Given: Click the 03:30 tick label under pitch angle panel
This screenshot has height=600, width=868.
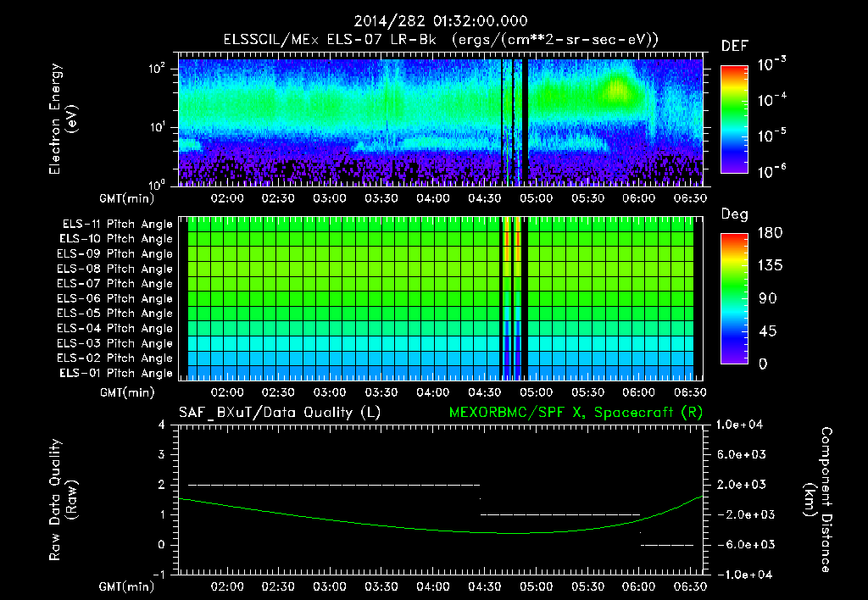Looking at the screenshot, I should (x=381, y=393).
